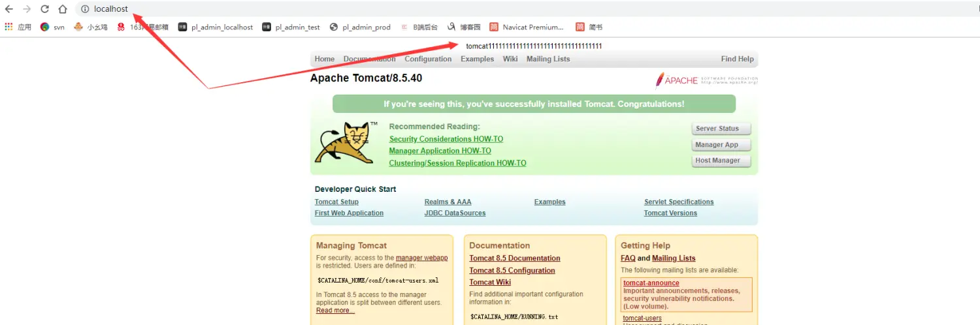Image resolution: width=980 pixels, height=325 pixels.
Task: Open the pl_admin_prod bookmark
Action: coord(360,27)
